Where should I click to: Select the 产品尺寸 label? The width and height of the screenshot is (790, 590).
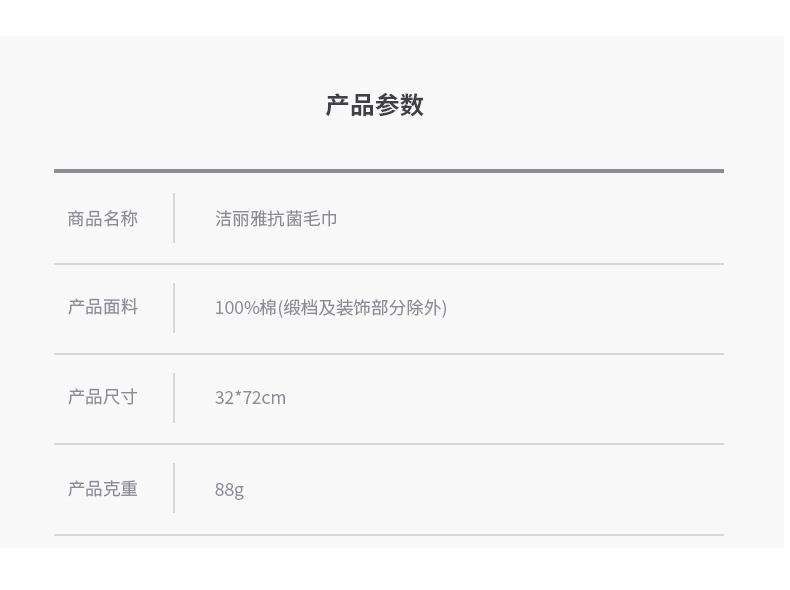pos(103,397)
